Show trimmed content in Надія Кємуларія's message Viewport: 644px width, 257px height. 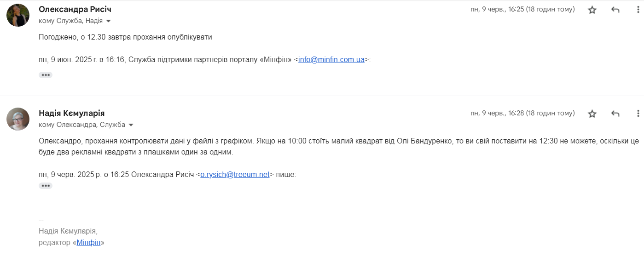click(x=46, y=186)
